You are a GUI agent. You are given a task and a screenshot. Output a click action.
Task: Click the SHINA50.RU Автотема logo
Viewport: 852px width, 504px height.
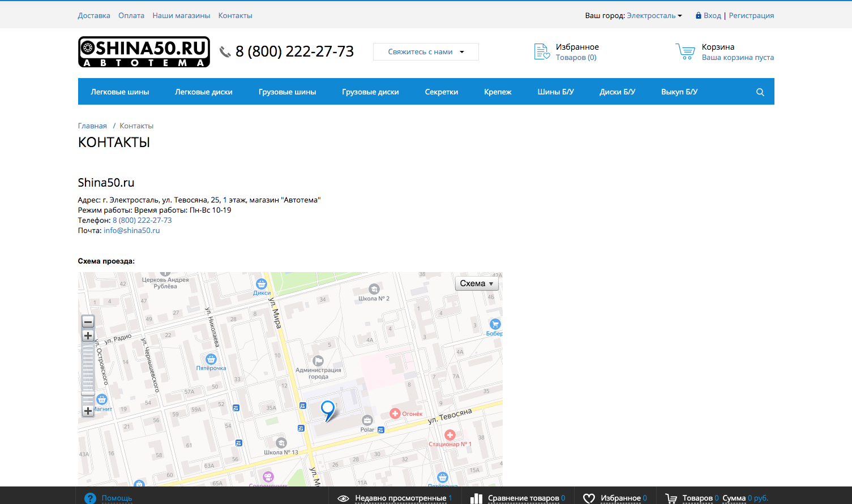point(144,52)
